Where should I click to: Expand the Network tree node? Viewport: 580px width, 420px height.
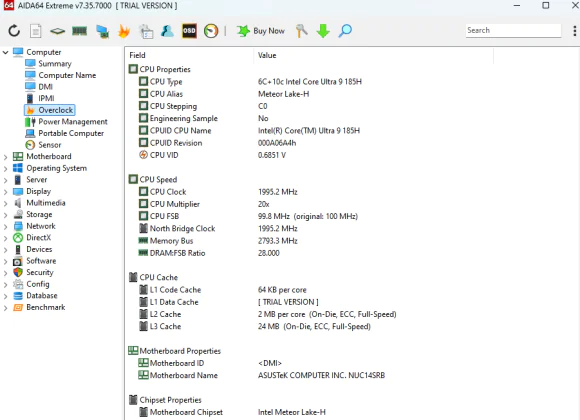click(6, 226)
